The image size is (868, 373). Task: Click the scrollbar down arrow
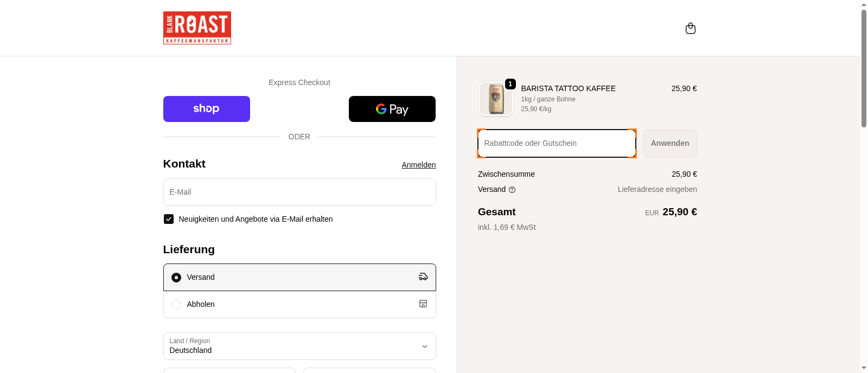(864, 368)
